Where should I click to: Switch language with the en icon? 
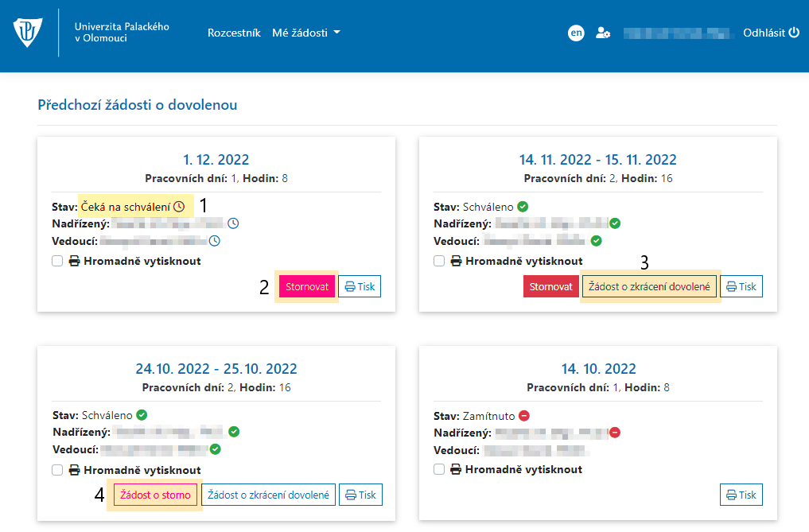tap(576, 33)
